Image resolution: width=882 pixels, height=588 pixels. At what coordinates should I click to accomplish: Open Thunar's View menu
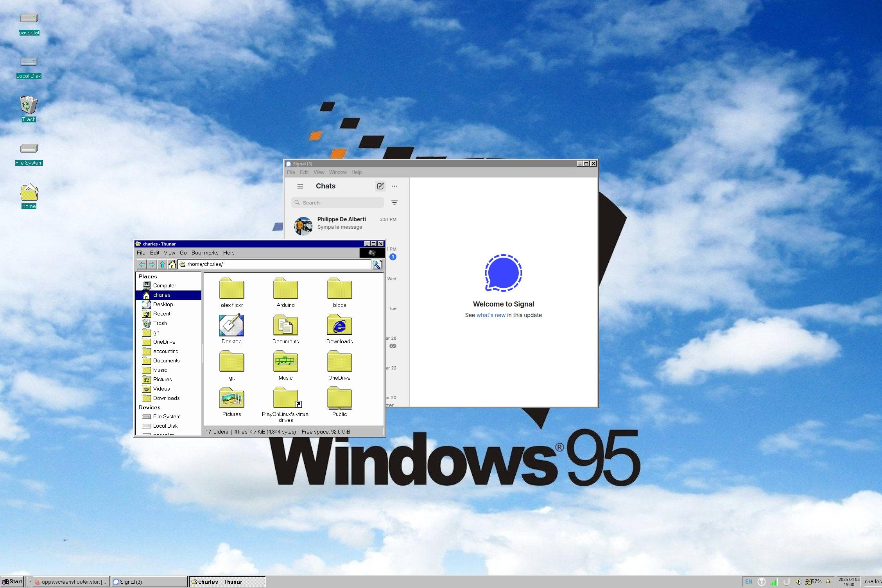pos(169,253)
